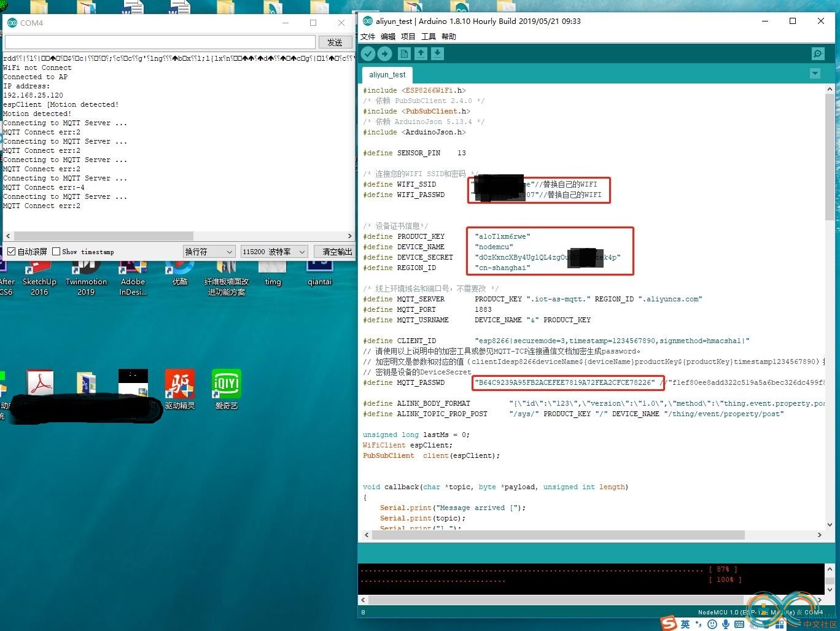The image size is (840, 631).
Task: Open the timg desktop file
Action: pyautogui.click(x=273, y=273)
